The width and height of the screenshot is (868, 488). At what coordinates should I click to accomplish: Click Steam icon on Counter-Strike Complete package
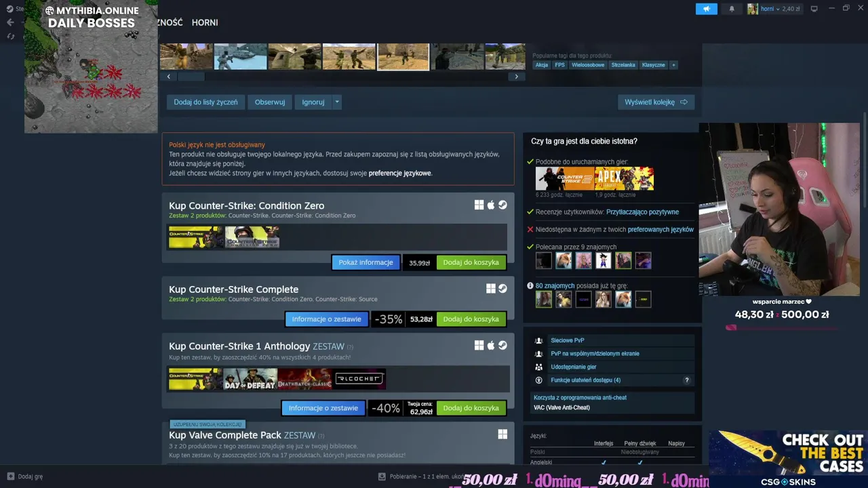502,288
